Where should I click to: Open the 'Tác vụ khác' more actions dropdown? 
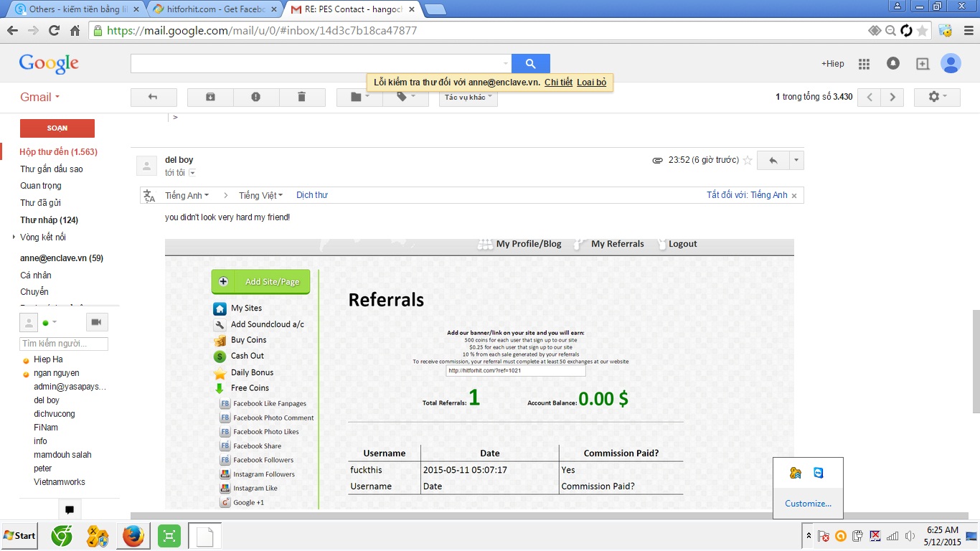tap(468, 97)
